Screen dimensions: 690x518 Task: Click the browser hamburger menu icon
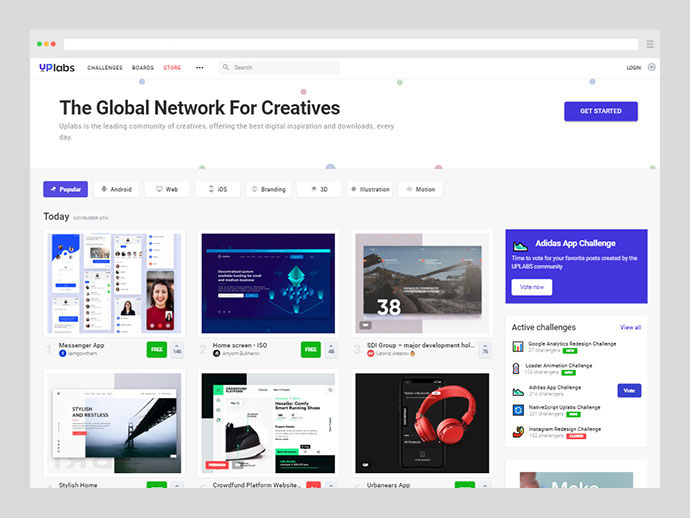(x=650, y=44)
